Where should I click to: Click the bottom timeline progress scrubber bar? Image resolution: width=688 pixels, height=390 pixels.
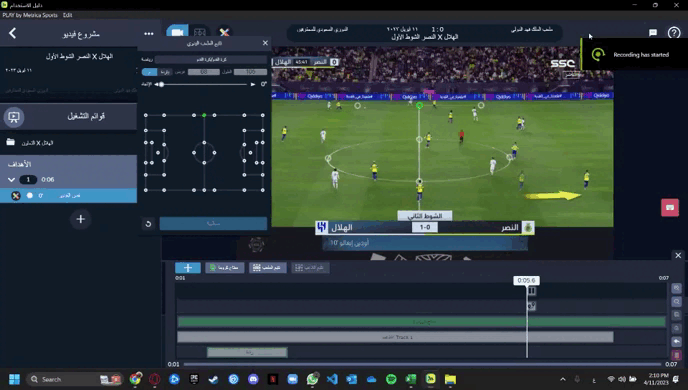coord(422,364)
